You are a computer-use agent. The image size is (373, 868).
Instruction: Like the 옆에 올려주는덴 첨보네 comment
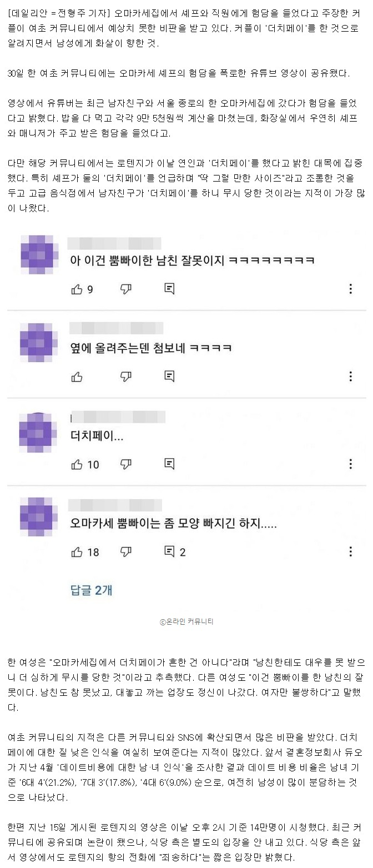pos(77,377)
